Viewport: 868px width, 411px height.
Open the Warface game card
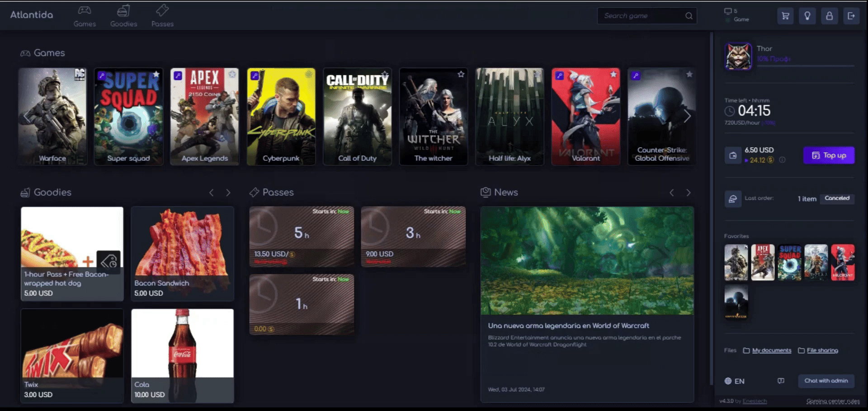[x=52, y=117]
